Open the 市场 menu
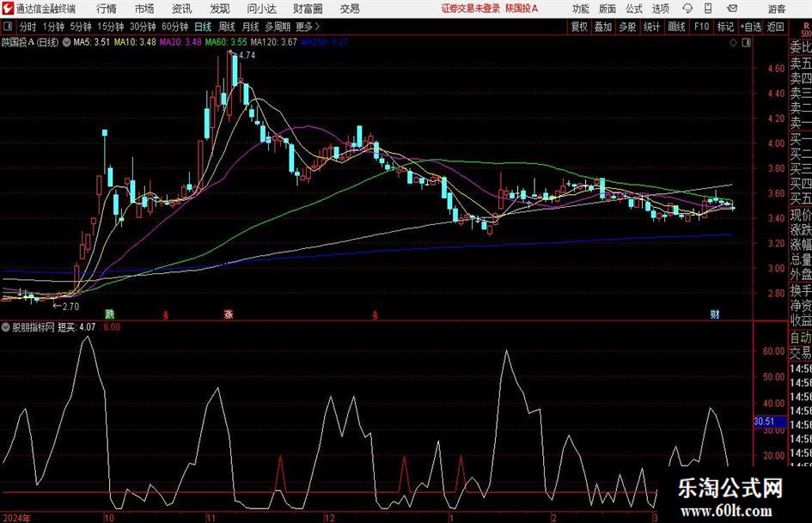Screen dimensions: 812x523 tap(144, 9)
